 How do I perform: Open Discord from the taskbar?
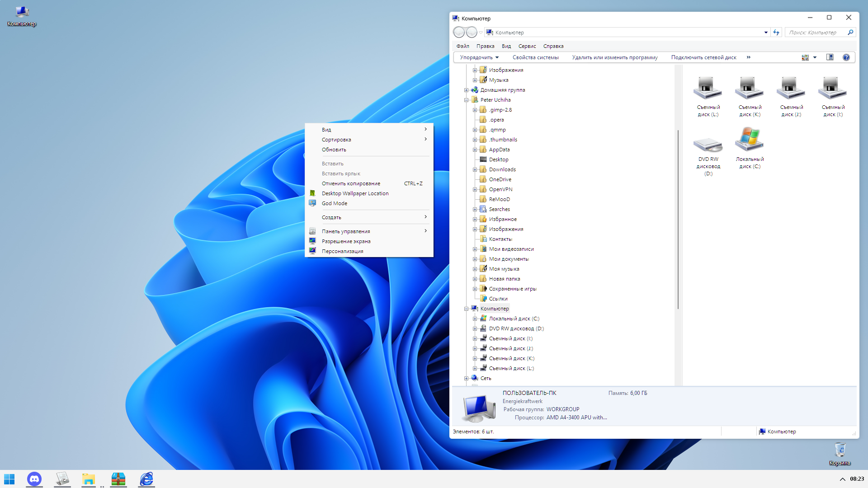tap(34, 479)
